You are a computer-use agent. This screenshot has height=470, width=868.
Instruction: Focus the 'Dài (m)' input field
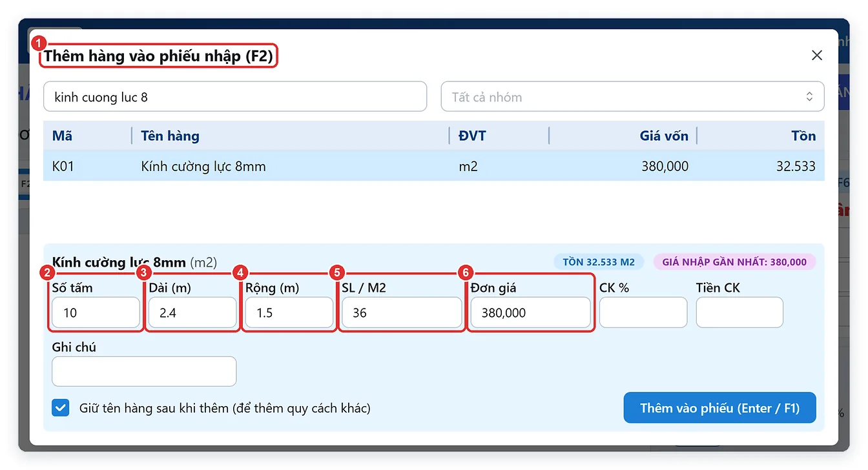coord(192,312)
